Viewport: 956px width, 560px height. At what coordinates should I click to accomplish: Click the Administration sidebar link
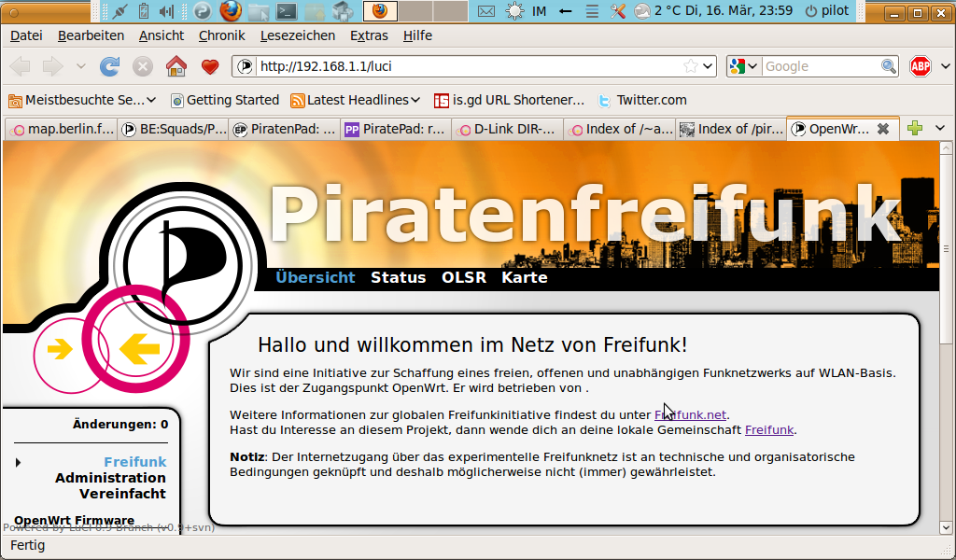[110, 478]
